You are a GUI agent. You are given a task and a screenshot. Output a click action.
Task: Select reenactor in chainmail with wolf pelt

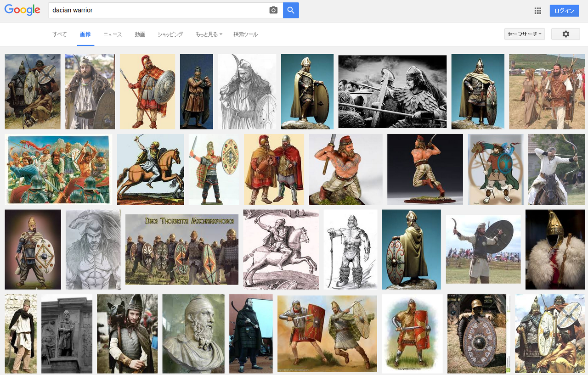[x=127, y=334]
